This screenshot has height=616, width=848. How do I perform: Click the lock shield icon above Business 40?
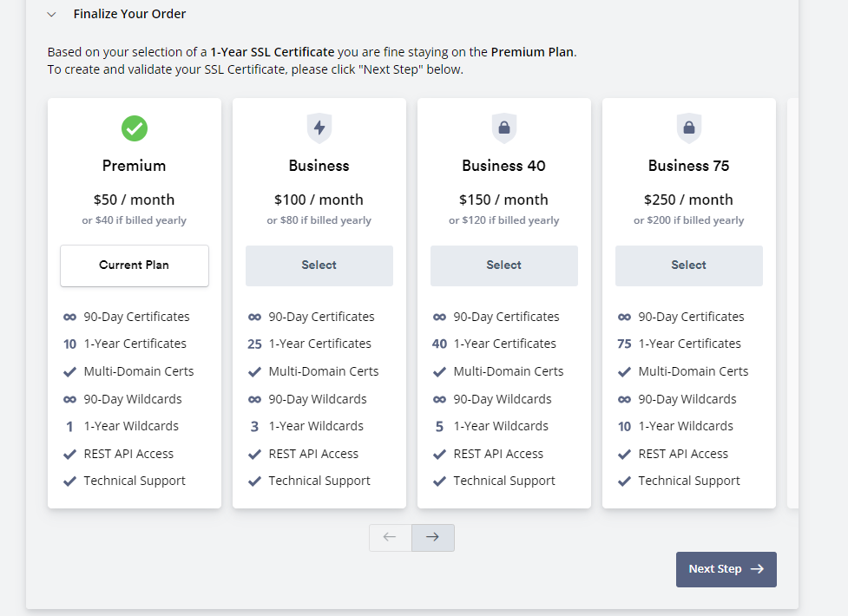[x=504, y=128]
